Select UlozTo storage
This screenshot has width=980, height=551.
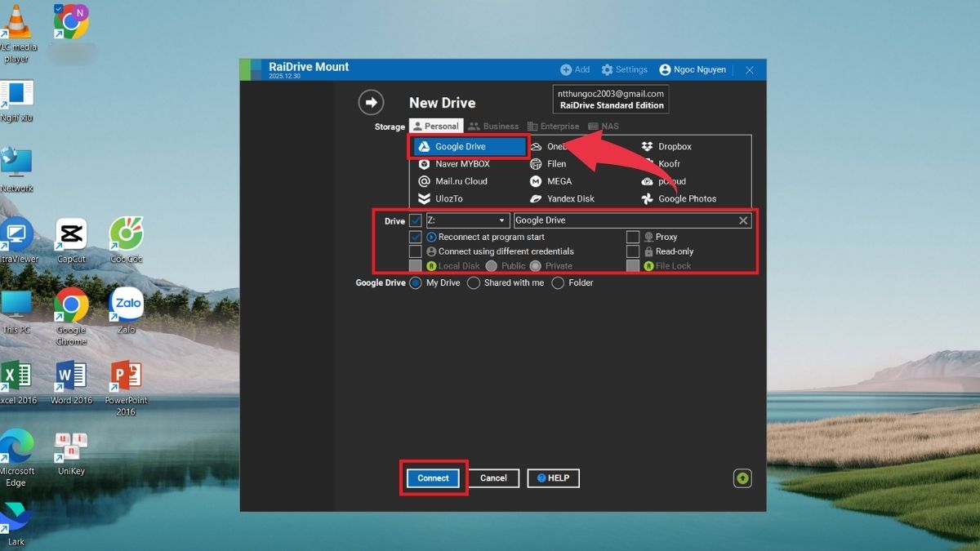pos(440,198)
